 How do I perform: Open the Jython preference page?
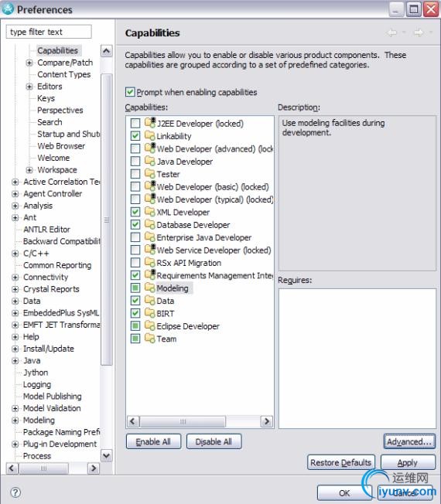pos(36,373)
